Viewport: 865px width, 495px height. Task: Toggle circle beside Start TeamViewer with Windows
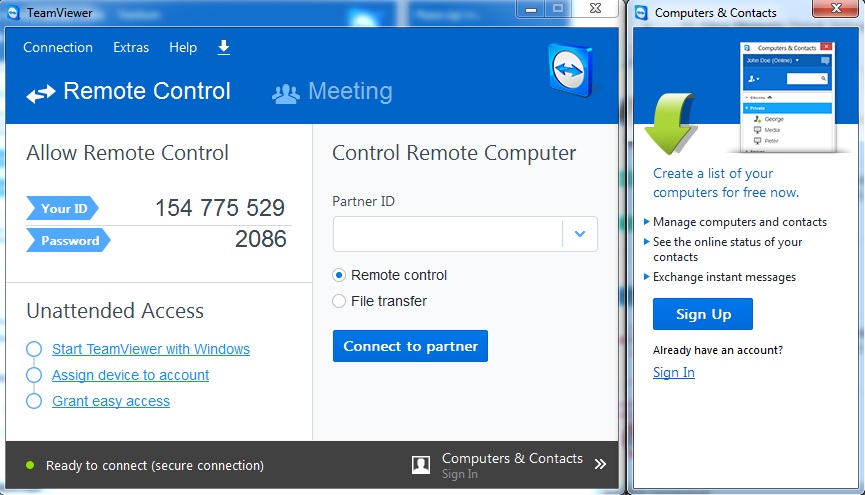[34, 349]
